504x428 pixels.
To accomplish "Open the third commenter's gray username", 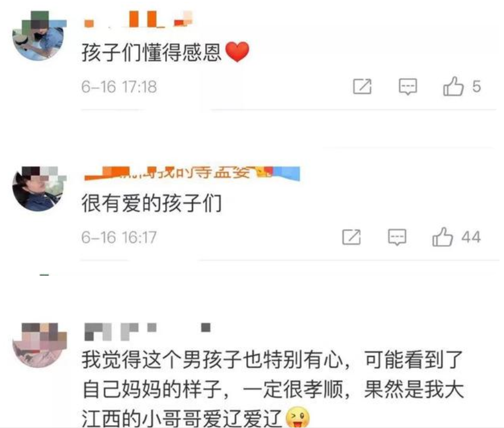I will click(x=147, y=331).
